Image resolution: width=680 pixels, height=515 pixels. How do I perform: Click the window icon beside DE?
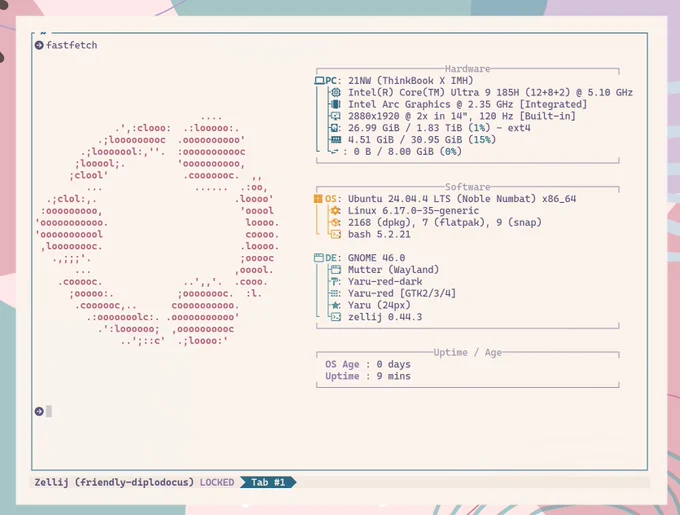[319, 258]
